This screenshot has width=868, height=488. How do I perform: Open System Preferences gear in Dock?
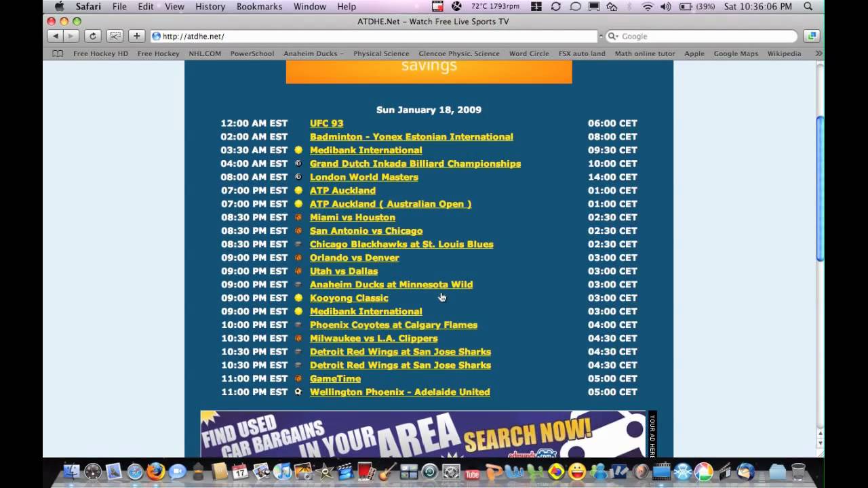[451, 471]
